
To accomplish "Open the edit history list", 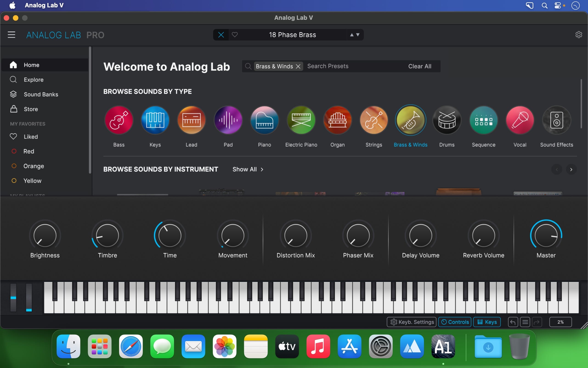I will (x=525, y=322).
